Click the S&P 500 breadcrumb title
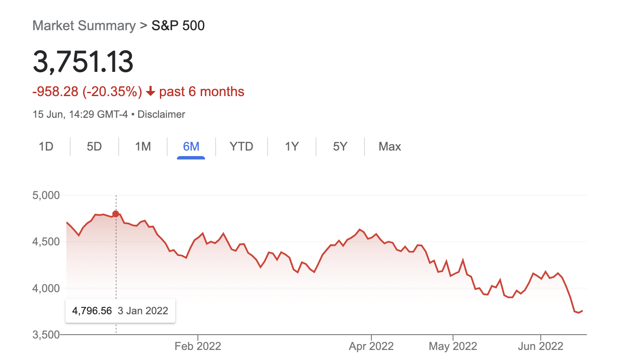This screenshot has height=364, width=621. (x=178, y=26)
